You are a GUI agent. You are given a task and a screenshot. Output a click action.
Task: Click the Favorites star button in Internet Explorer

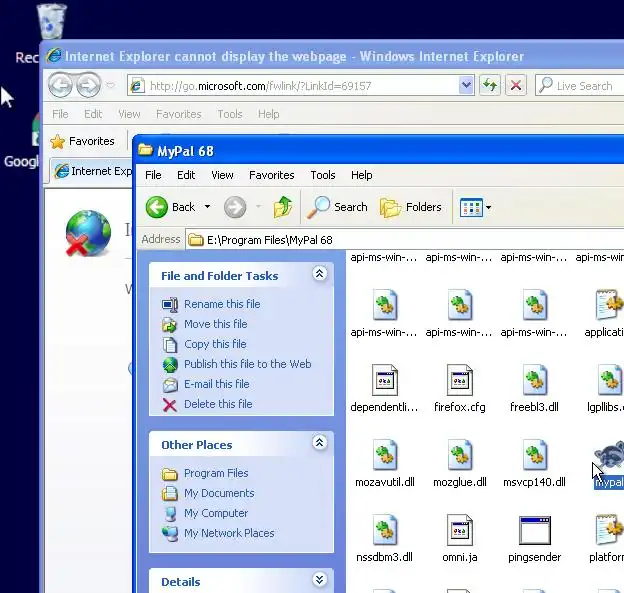(x=82, y=141)
